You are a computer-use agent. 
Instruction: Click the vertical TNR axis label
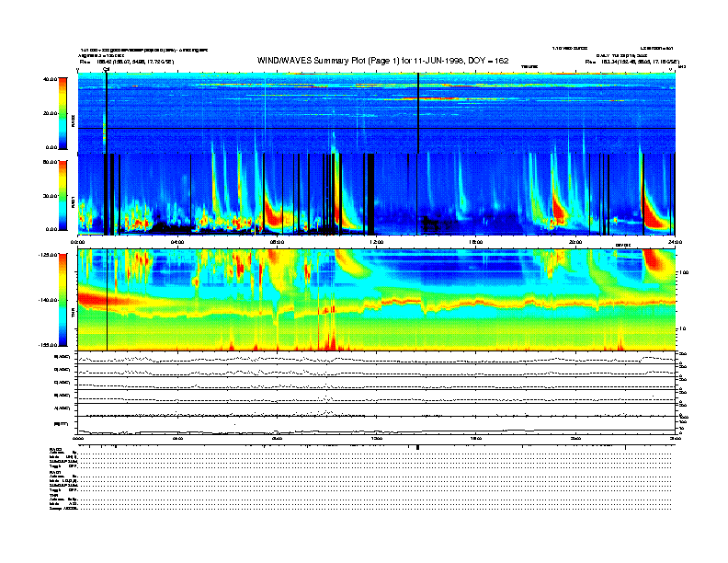[73, 315]
